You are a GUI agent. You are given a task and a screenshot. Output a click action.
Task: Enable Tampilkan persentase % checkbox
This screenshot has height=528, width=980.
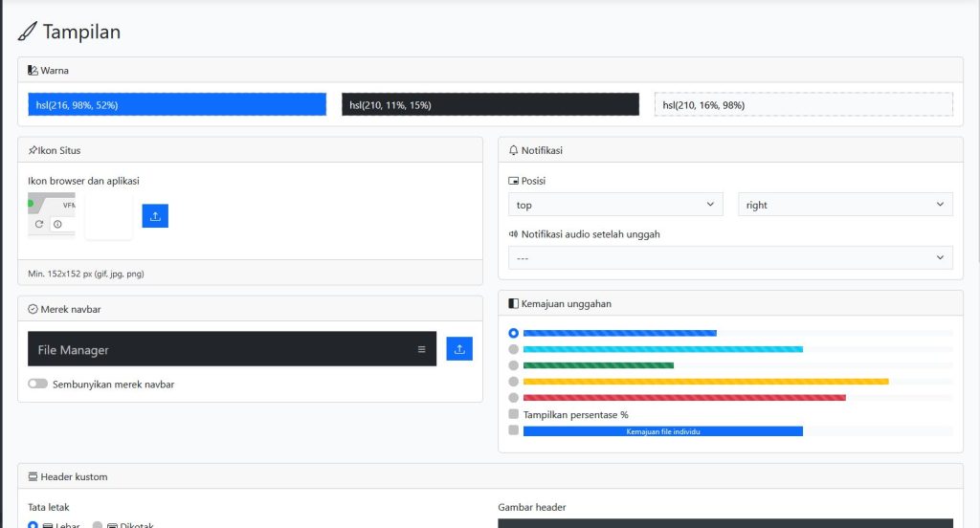[x=513, y=413]
